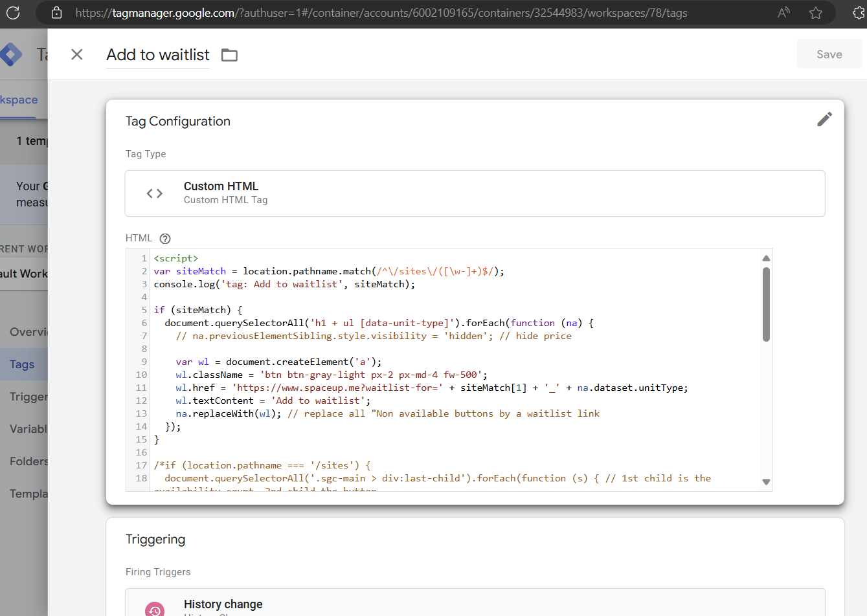Place cursor on the commented location.pathname '/sites' line
This screenshot has width=867, height=616.
262,465
